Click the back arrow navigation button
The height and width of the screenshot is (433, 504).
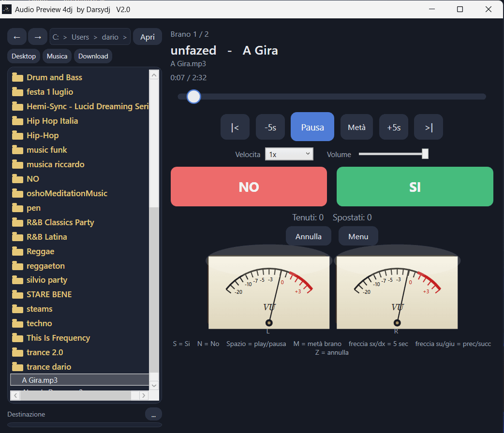(x=17, y=37)
